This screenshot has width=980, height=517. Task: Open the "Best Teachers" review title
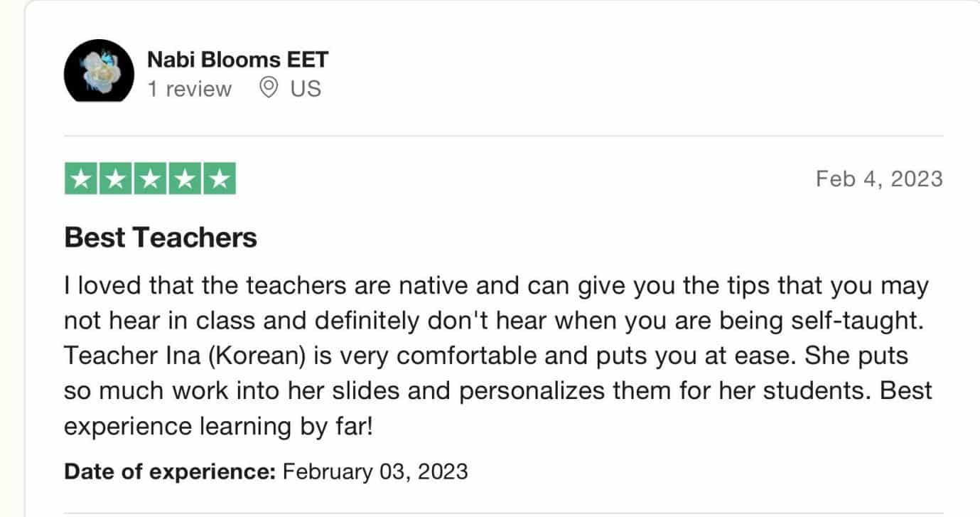(161, 238)
